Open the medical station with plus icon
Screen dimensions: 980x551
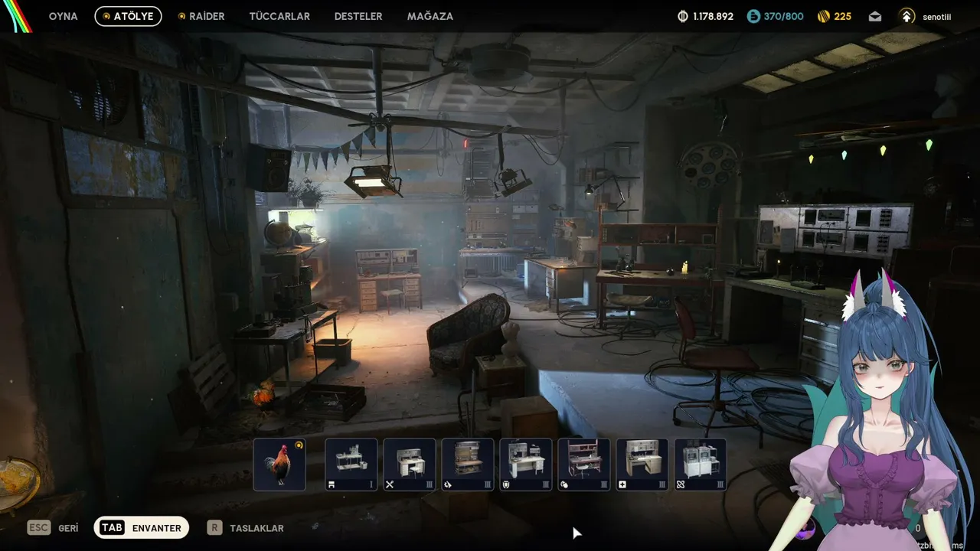(x=642, y=465)
